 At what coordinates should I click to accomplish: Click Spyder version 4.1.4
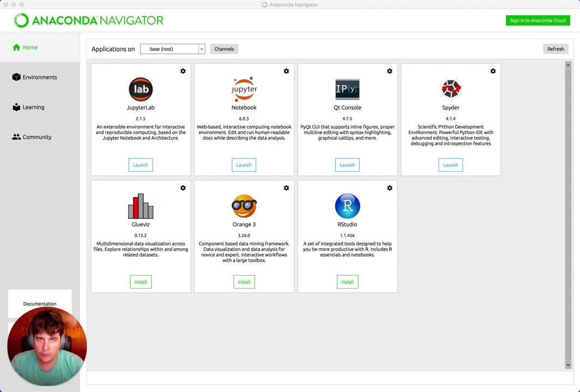(x=450, y=119)
